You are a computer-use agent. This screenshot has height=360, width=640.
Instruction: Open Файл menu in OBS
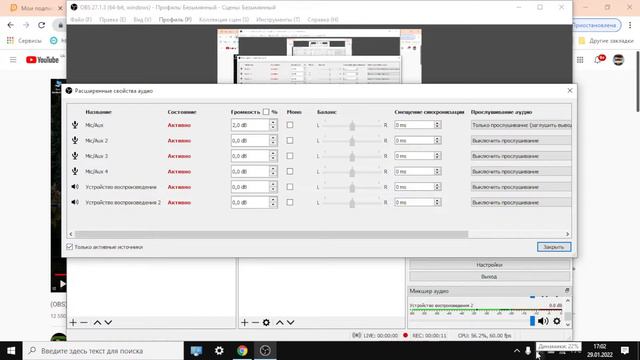tap(81, 20)
